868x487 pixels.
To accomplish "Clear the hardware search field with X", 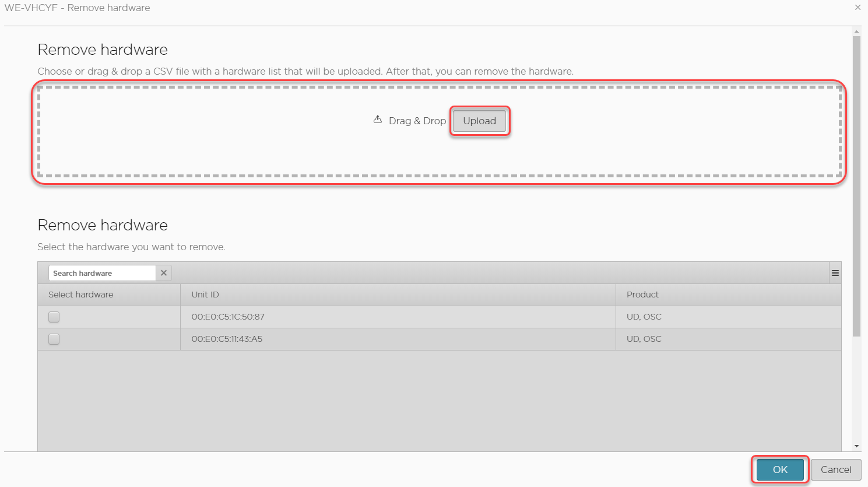I will coord(164,273).
